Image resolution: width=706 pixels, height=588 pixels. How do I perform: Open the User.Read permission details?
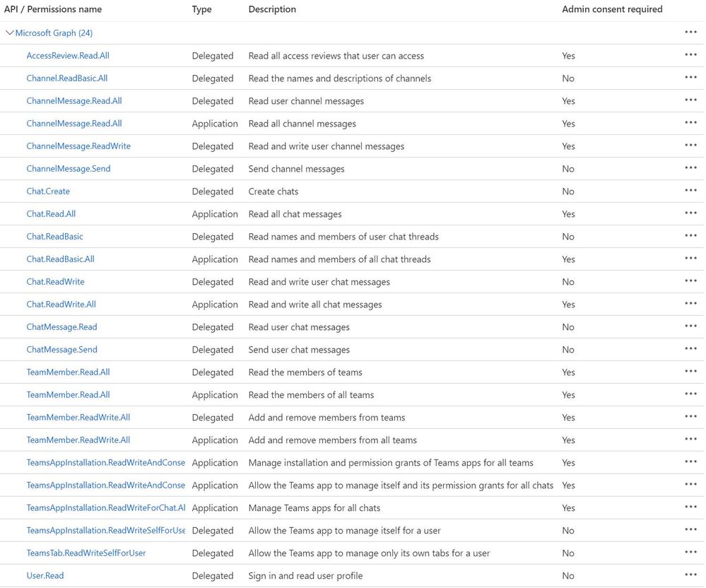tap(45, 576)
